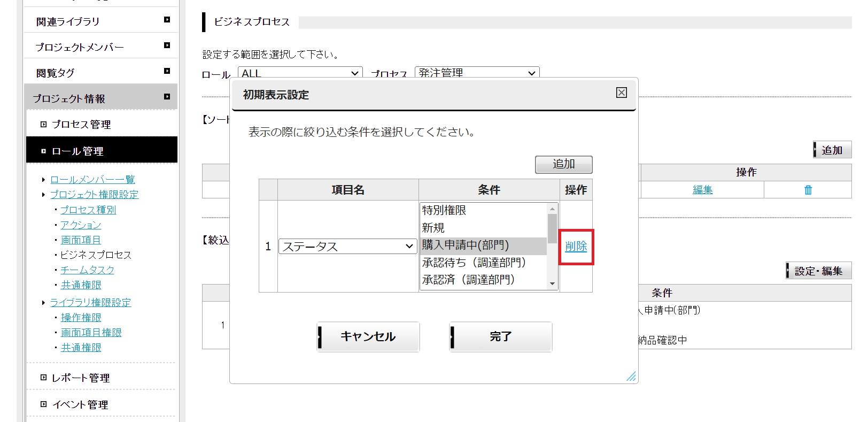Click ビジネスプロセス item in sidebar
This screenshot has height=422, width=868.
click(x=96, y=255)
